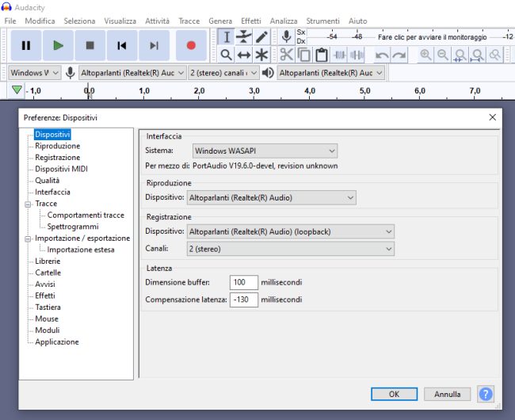Select the Envelope tool
This screenshot has width=515, height=420.
pos(244,37)
